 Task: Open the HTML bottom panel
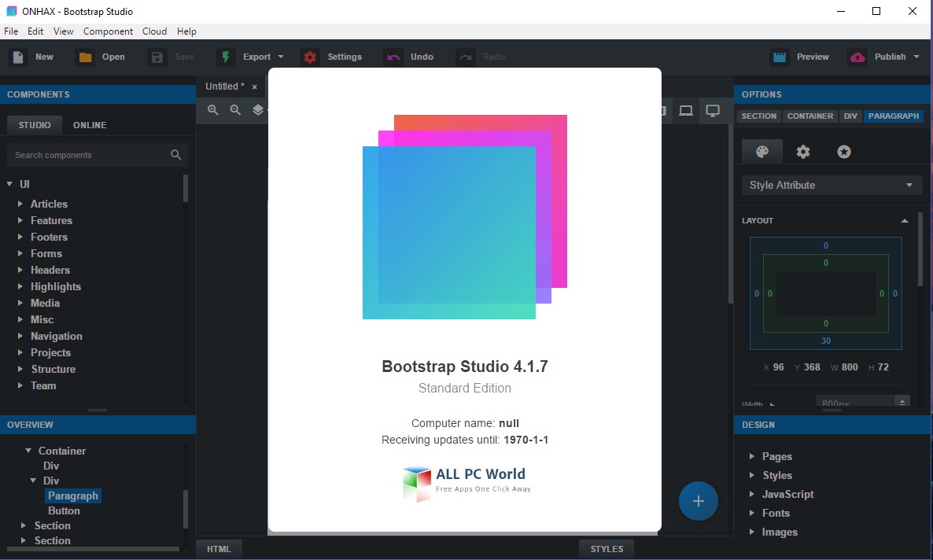click(219, 549)
